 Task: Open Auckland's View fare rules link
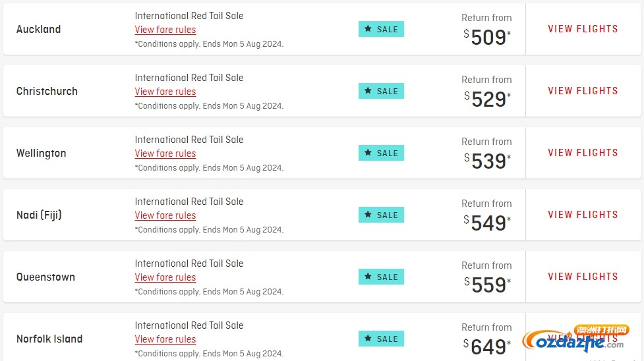pos(165,30)
